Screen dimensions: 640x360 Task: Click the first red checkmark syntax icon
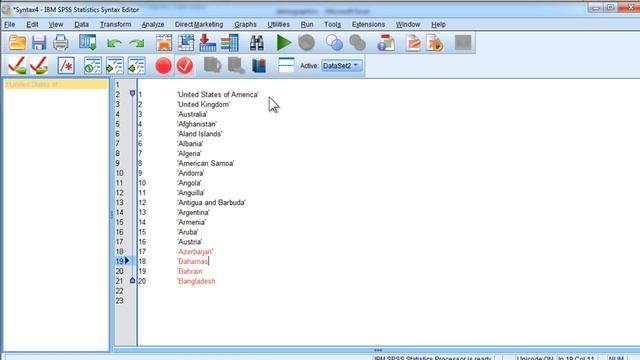click(17, 65)
